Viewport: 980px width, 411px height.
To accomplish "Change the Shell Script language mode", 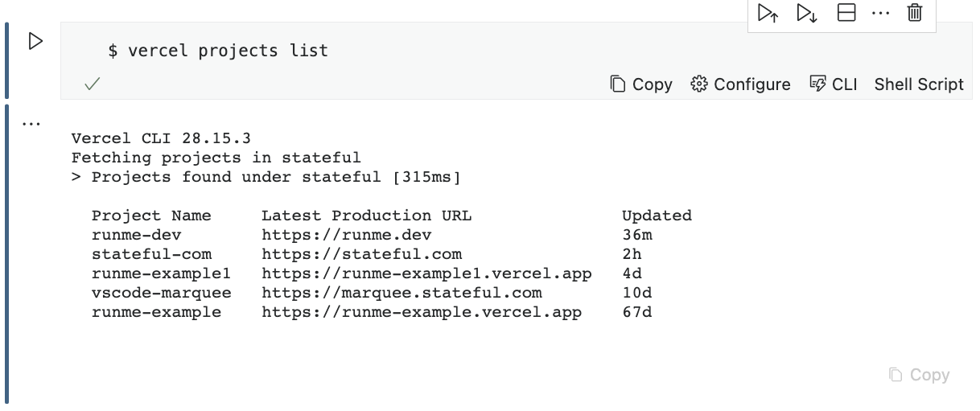I will click(919, 84).
